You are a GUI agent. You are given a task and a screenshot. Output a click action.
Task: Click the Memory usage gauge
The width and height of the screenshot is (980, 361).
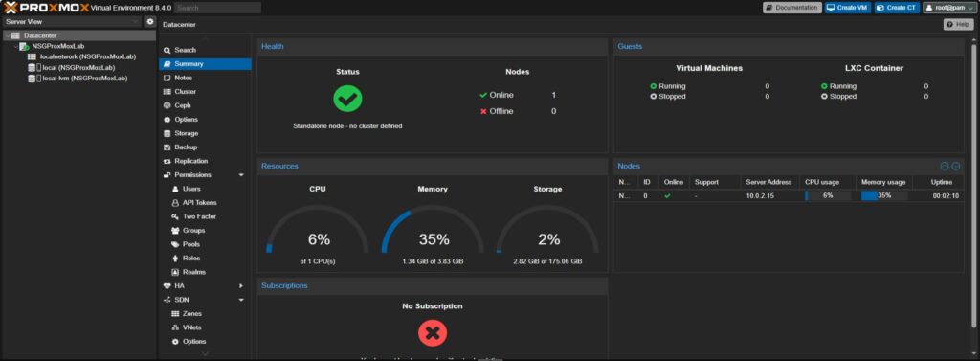pos(433,230)
